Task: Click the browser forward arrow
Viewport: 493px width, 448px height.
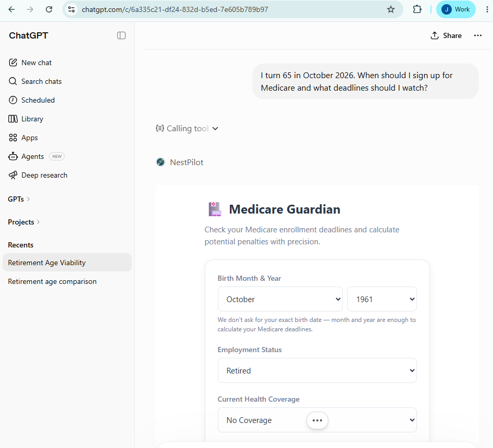Action: [x=30, y=9]
